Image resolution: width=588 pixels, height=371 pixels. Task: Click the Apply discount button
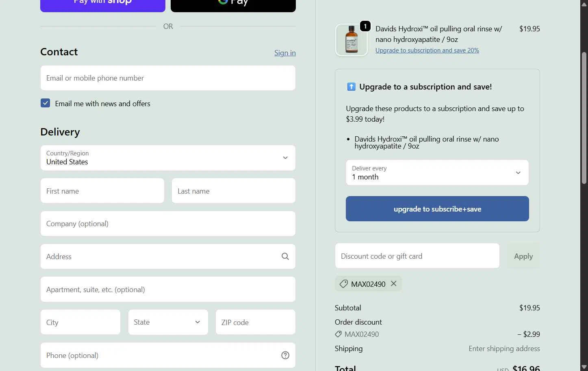pyautogui.click(x=523, y=256)
